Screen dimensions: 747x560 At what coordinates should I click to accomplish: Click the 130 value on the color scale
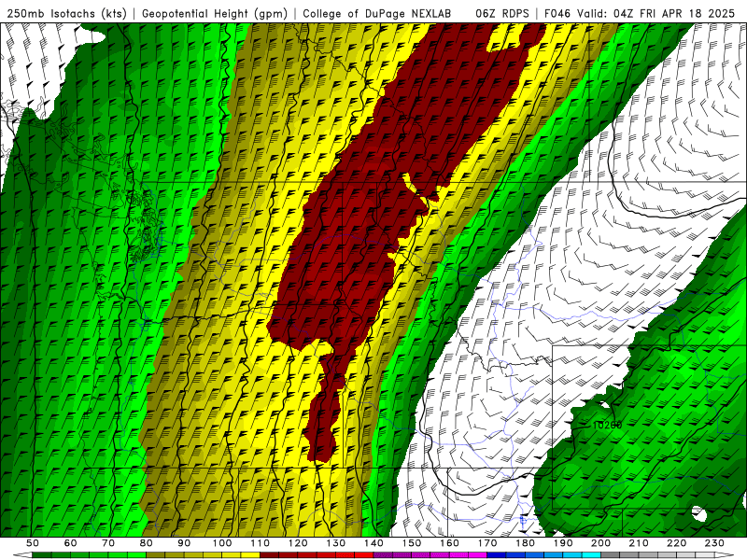[x=336, y=543]
